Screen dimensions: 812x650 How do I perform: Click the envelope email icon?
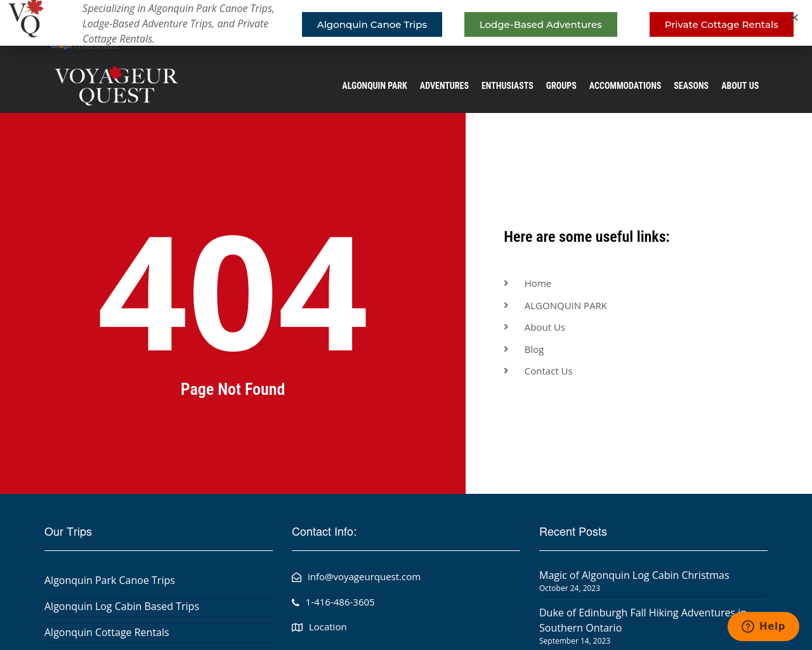296,577
